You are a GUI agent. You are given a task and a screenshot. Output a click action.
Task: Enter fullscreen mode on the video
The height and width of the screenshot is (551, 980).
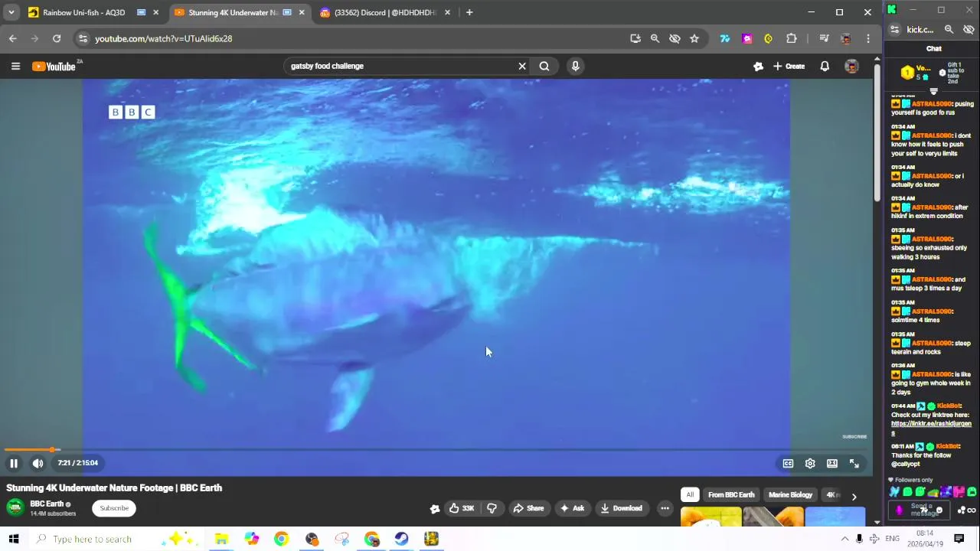pyautogui.click(x=854, y=463)
